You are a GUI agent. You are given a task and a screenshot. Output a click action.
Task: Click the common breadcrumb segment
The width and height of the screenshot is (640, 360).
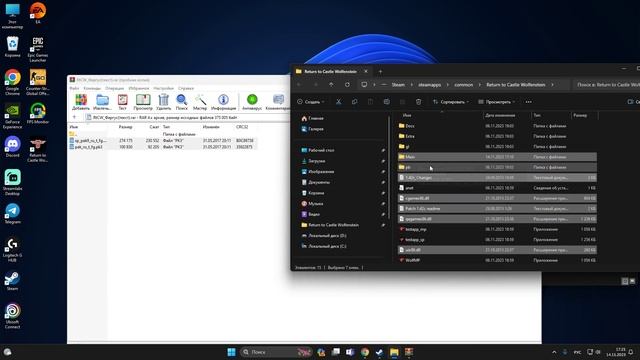(x=464, y=85)
